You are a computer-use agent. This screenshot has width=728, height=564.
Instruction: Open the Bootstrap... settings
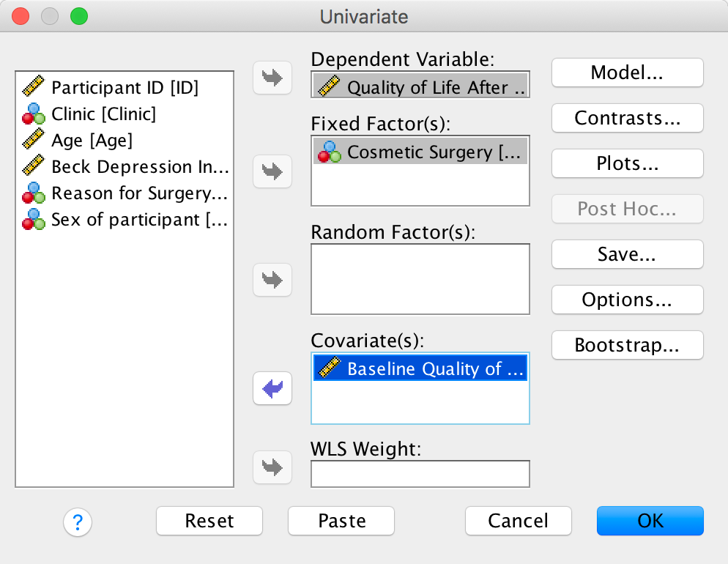coord(627,345)
